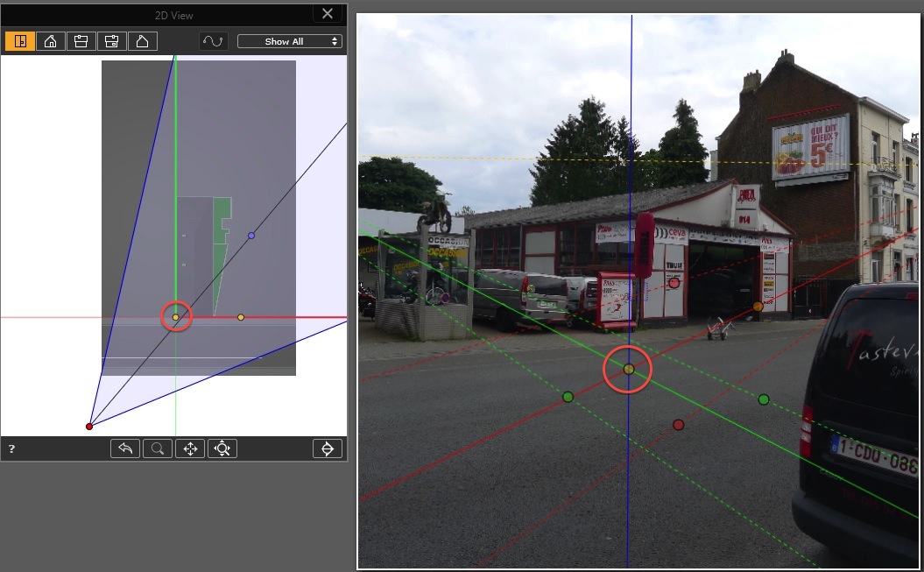Click the bottom-right 2D View diamond icon
Image resolution: width=924 pixels, height=572 pixels.
tap(327, 448)
